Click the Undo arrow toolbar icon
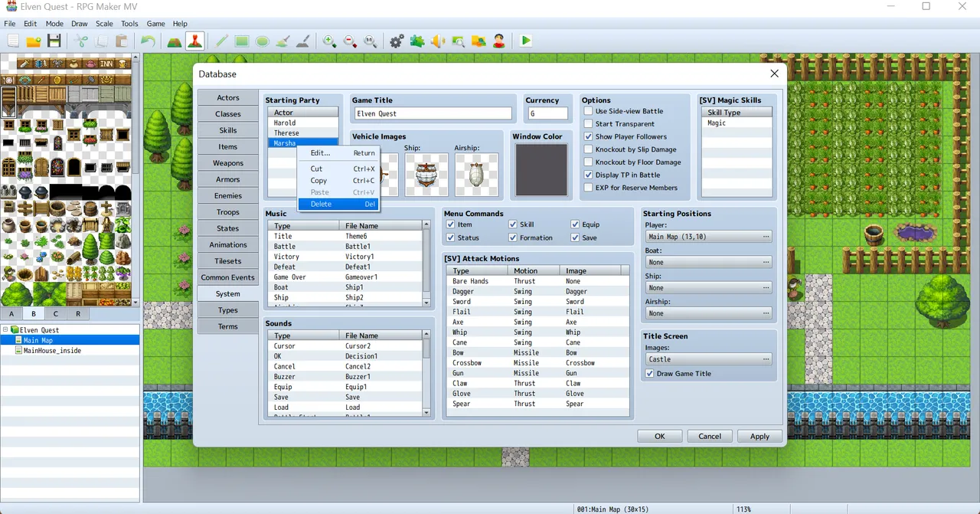This screenshot has width=980, height=514. 148,41
